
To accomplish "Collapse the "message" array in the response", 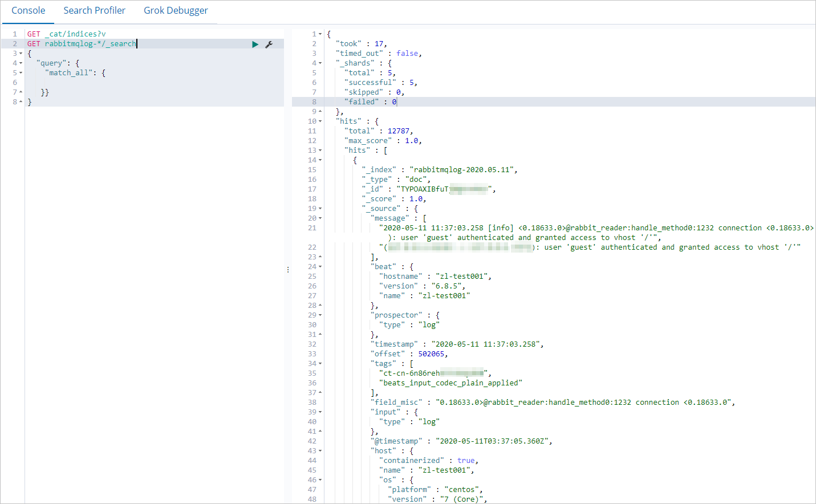I will coord(320,218).
